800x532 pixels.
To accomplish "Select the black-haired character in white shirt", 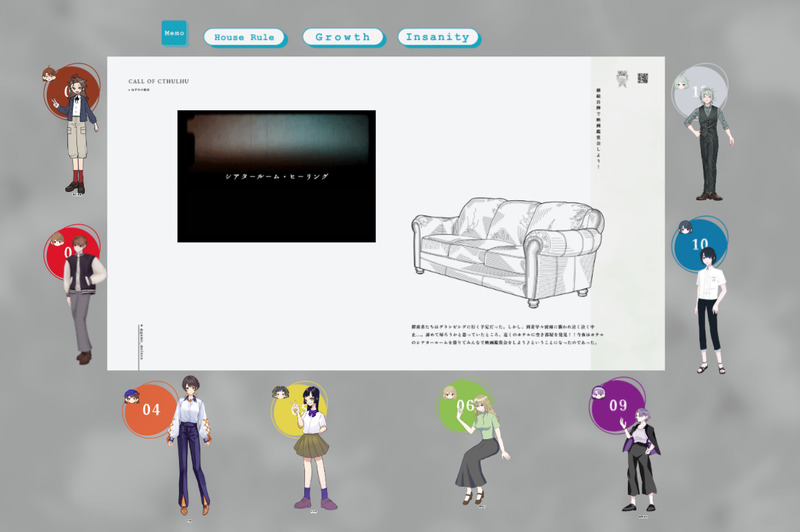I will tap(710, 311).
